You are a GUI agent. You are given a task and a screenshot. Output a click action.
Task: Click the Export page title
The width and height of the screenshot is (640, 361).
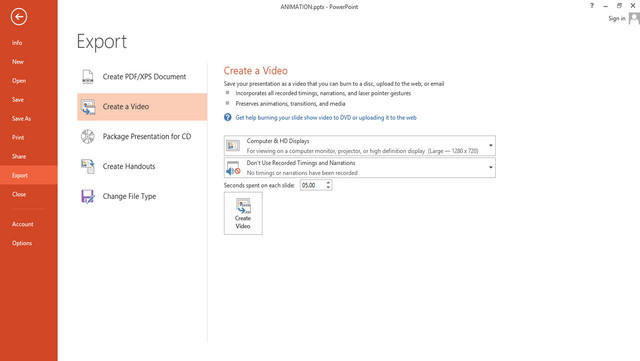click(102, 42)
